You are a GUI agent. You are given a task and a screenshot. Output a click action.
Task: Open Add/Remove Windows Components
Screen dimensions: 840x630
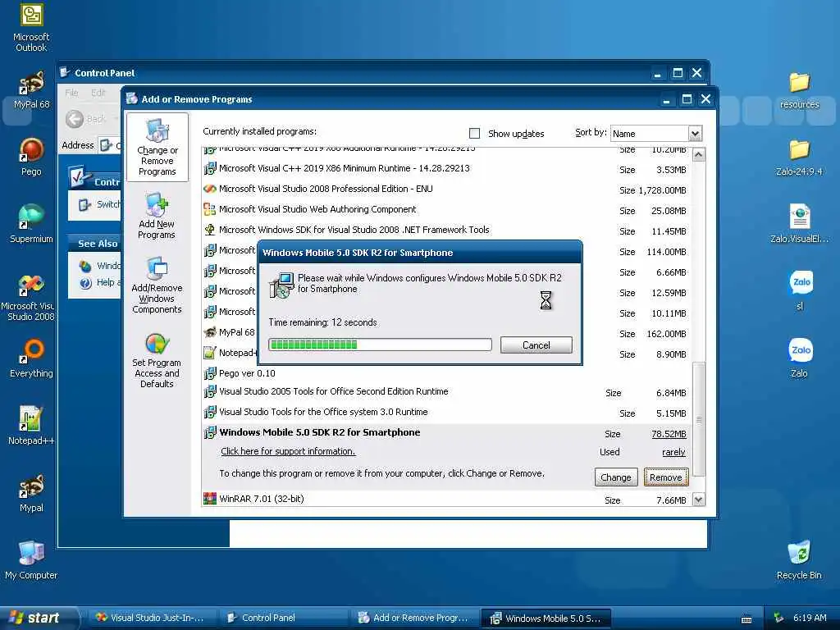point(157,285)
